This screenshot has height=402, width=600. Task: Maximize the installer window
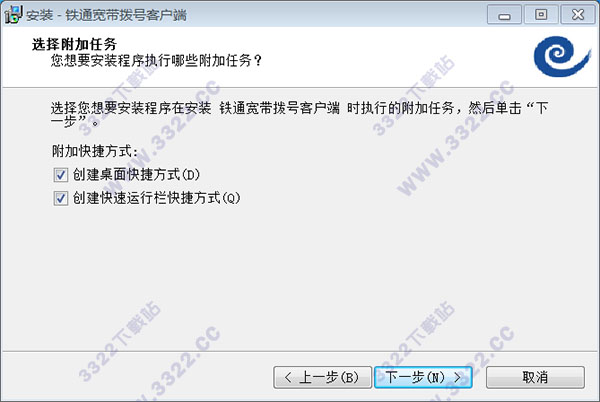pos(541,15)
